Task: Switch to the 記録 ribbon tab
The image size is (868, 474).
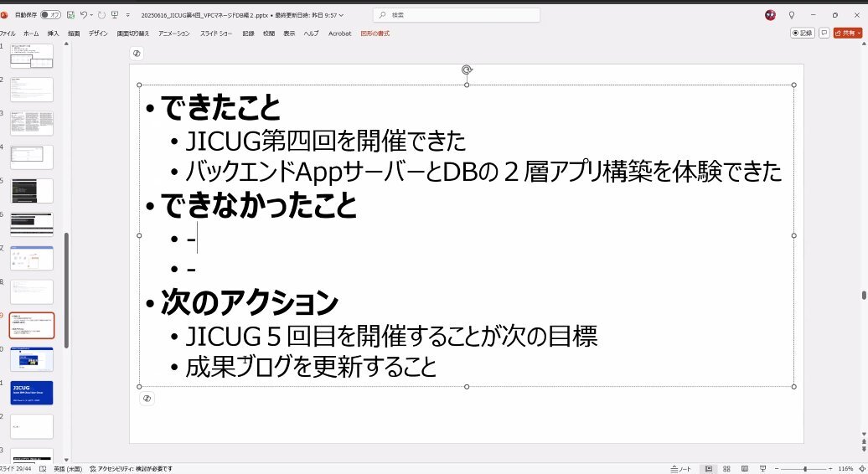Action: [248, 33]
